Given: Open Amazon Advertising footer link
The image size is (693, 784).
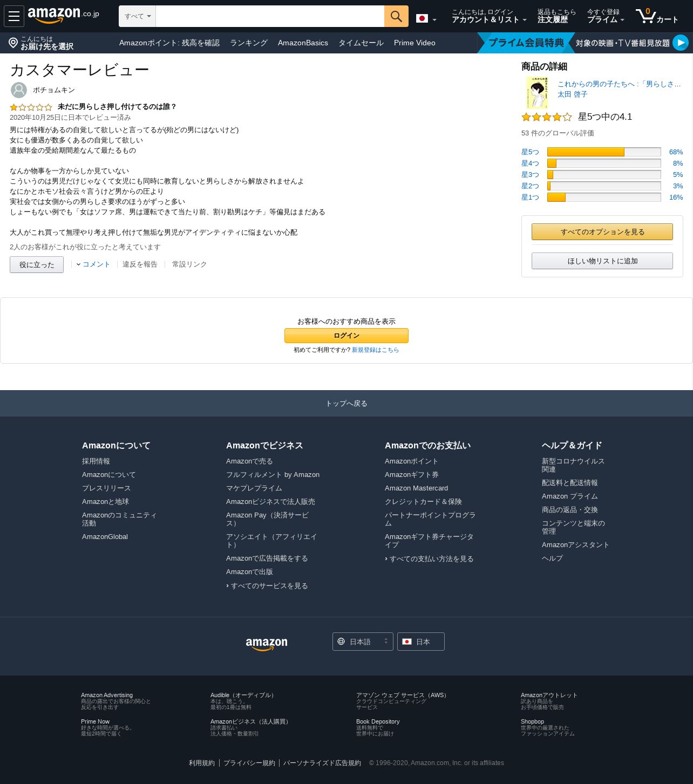Looking at the screenshot, I should click(x=107, y=696).
